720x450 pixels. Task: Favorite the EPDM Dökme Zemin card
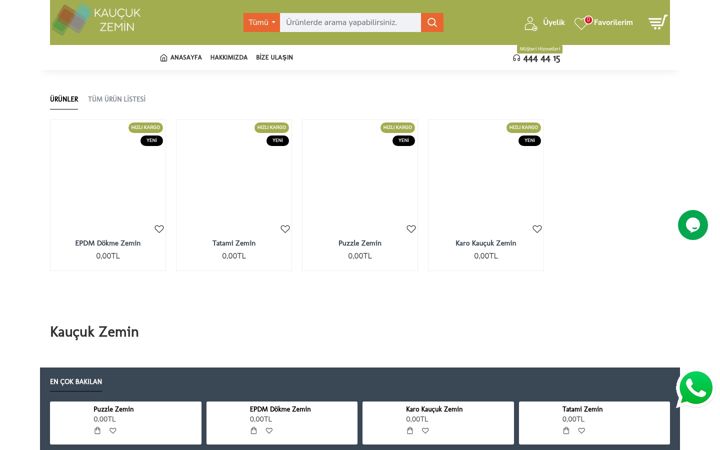tap(159, 229)
